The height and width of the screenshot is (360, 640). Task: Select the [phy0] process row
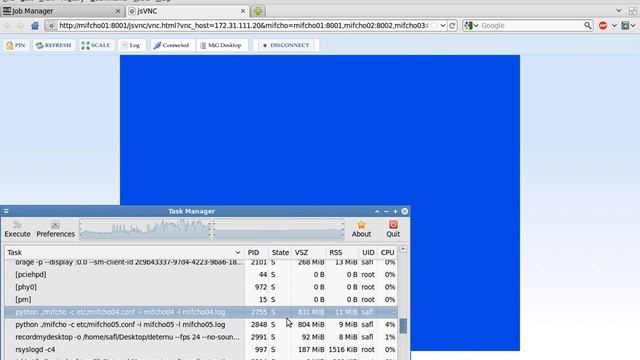pyautogui.click(x=201, y=287)
